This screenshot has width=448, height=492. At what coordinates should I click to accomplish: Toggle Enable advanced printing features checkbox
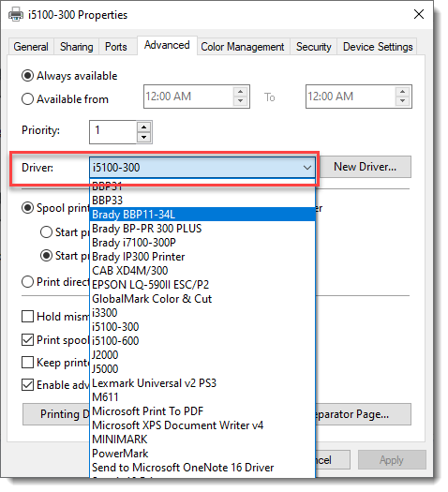point(27,385)
